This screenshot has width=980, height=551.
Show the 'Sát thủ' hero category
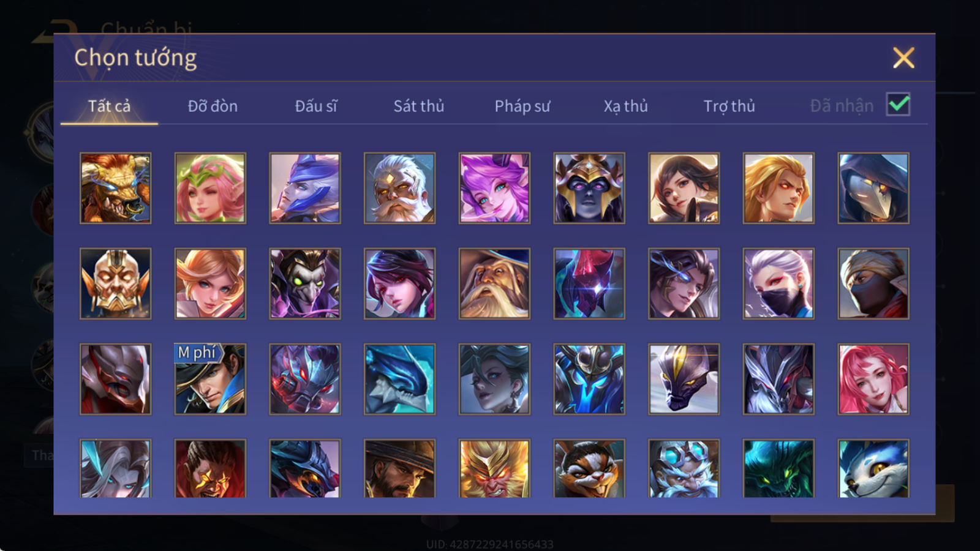click(x=419, y=106)
